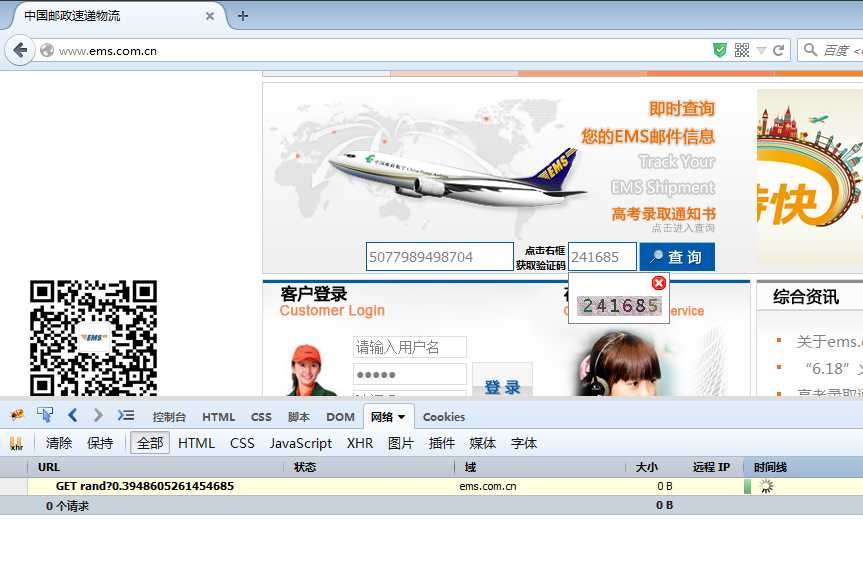Switch to the 脚本 panel tab
The width and height of the screenshot is (863, 574).
tap(299, 417)
